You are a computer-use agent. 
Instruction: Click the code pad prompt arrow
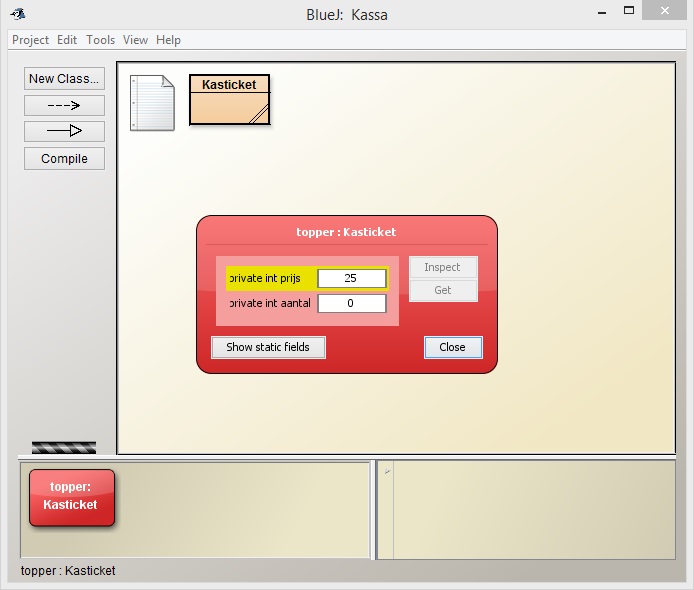[387, 472]
